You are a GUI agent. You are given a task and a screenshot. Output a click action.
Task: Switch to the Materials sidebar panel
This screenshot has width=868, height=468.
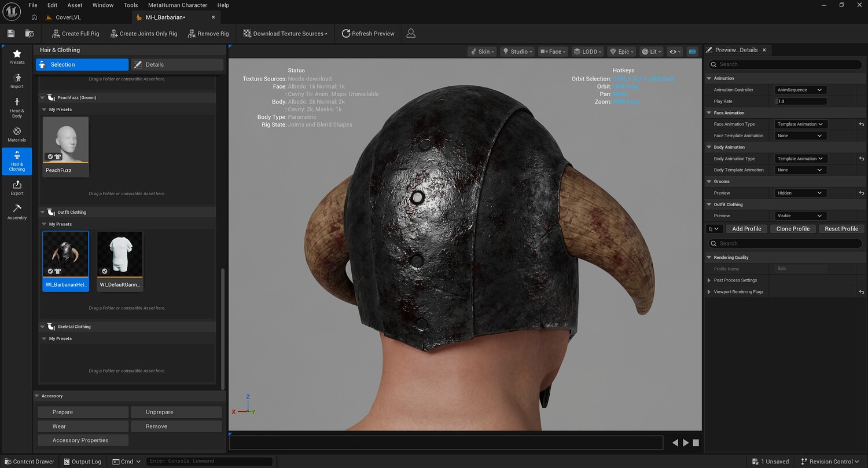pos(17,134)
